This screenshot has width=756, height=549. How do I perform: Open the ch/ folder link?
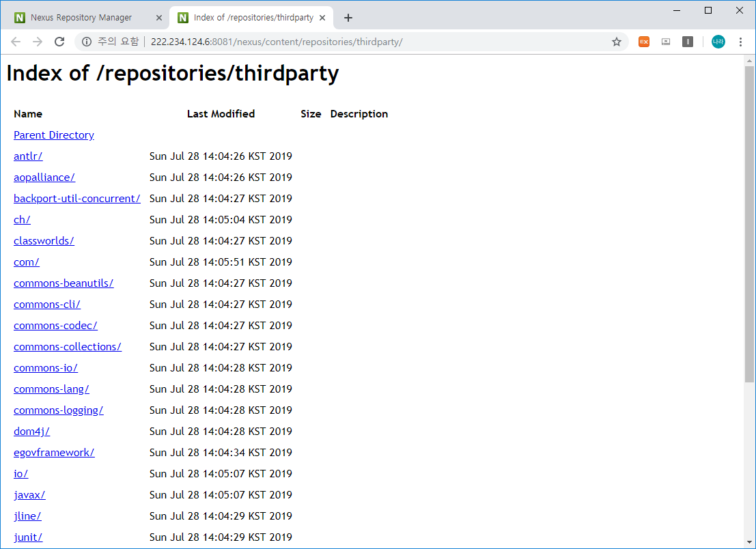(x=22, y=220)
